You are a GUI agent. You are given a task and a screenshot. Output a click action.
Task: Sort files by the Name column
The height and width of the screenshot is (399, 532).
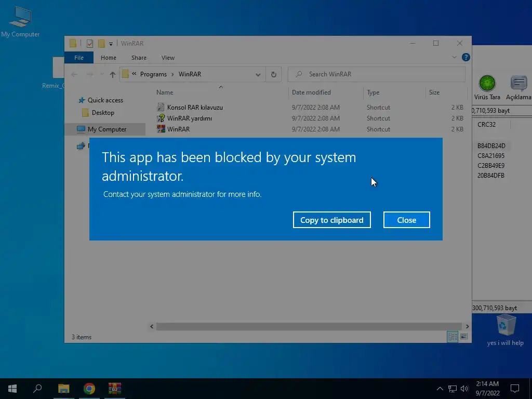[x=165, y=92]
